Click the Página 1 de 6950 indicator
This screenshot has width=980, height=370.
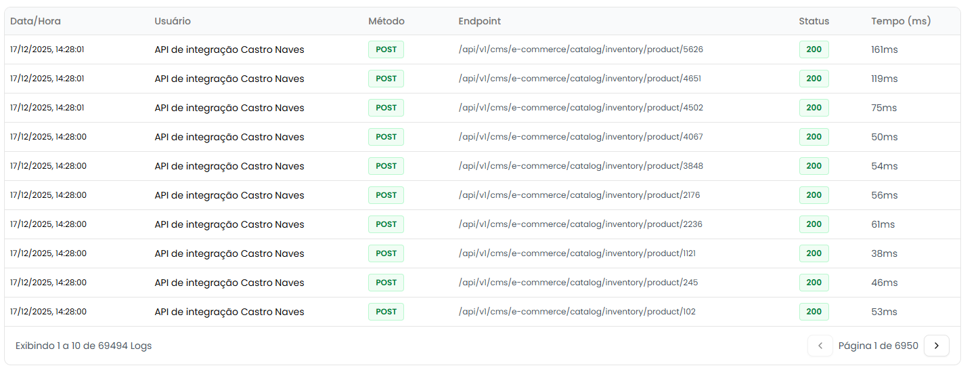coord(878,346)
